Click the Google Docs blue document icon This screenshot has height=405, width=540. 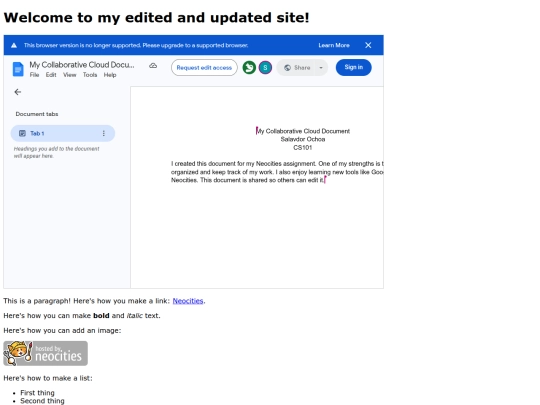18,69
